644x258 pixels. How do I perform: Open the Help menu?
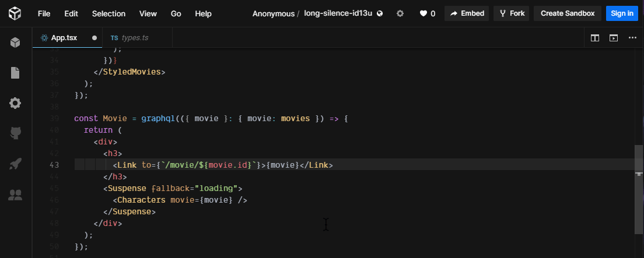pos(204,13)
